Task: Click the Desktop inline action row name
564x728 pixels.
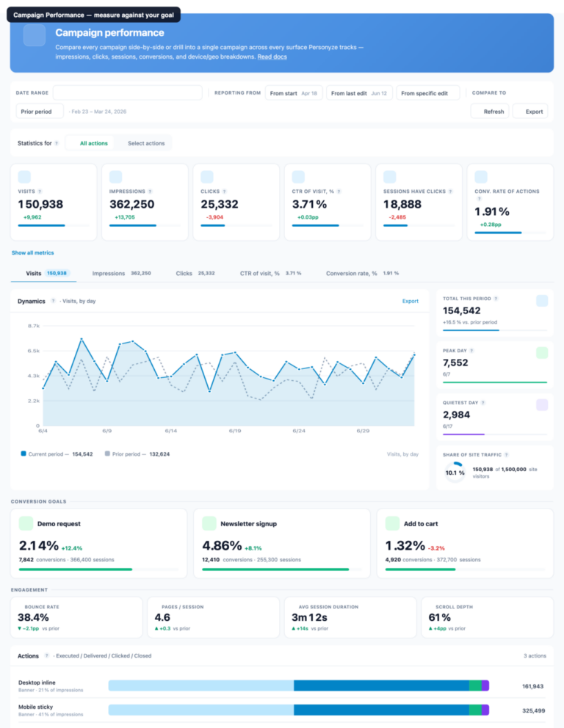Action: 37,682
